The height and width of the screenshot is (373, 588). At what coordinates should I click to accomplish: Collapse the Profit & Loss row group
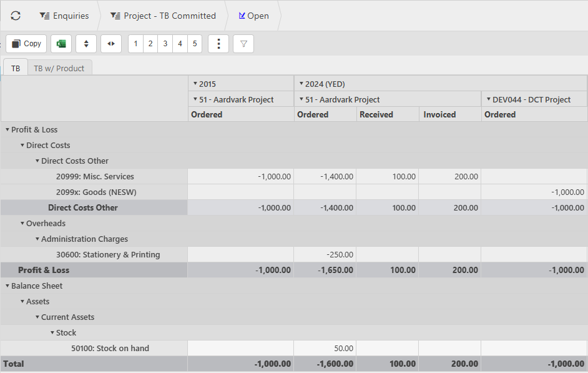[7, 130]
